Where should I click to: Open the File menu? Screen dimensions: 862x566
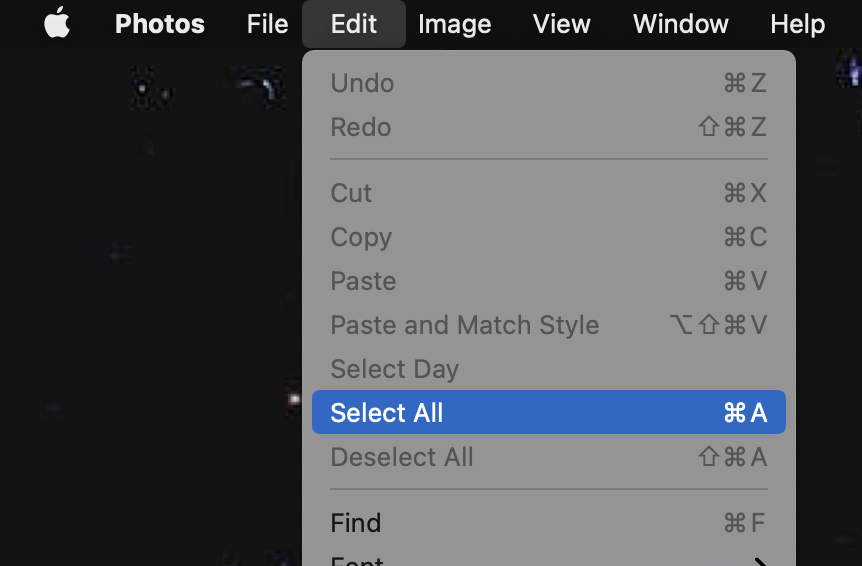[267, 24]
